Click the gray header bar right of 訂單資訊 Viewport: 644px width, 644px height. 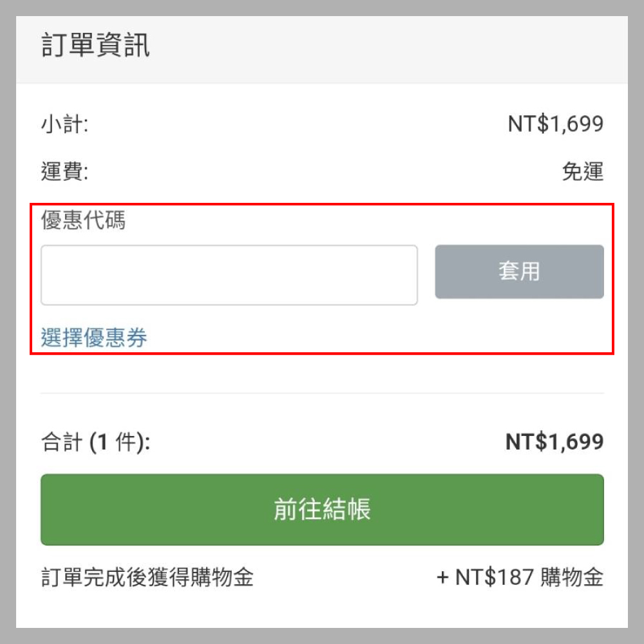point(386,48)
